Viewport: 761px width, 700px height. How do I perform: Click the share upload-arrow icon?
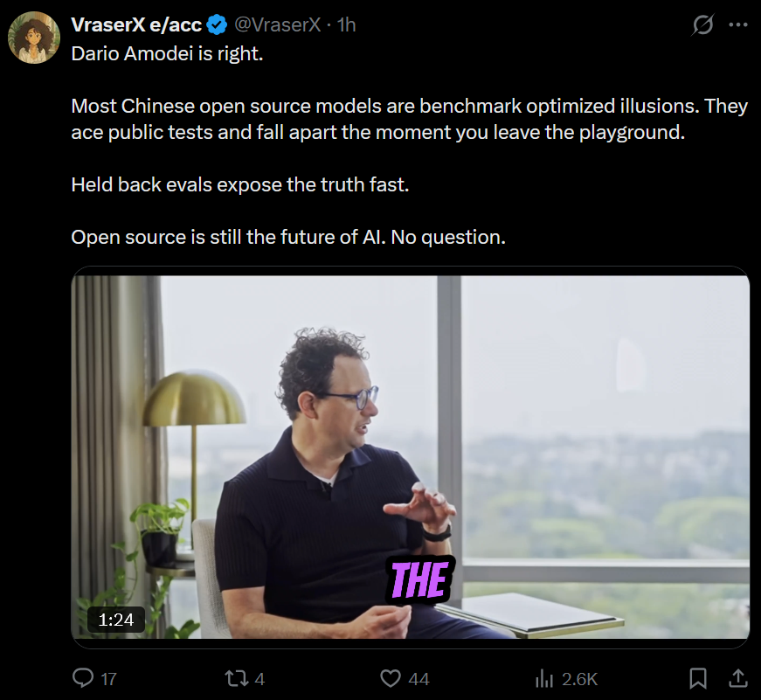pos(738,678)
